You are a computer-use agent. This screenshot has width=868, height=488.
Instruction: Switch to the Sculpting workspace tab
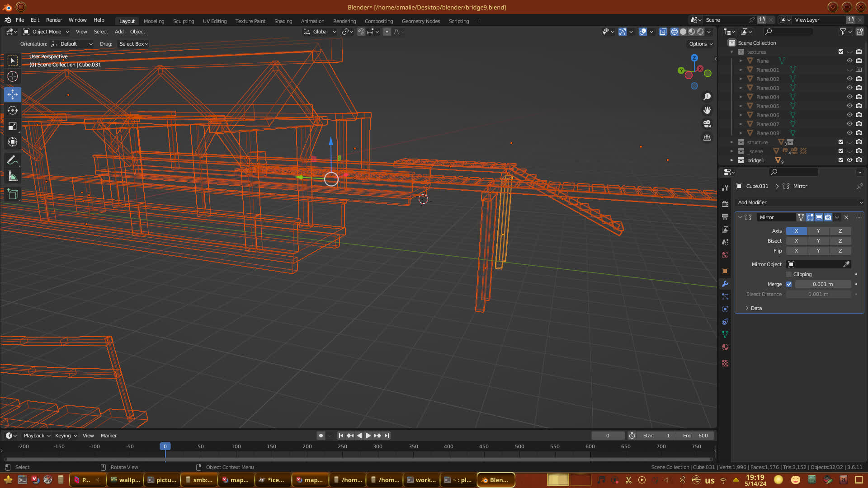pyautogui.click(x=183, y=21)
